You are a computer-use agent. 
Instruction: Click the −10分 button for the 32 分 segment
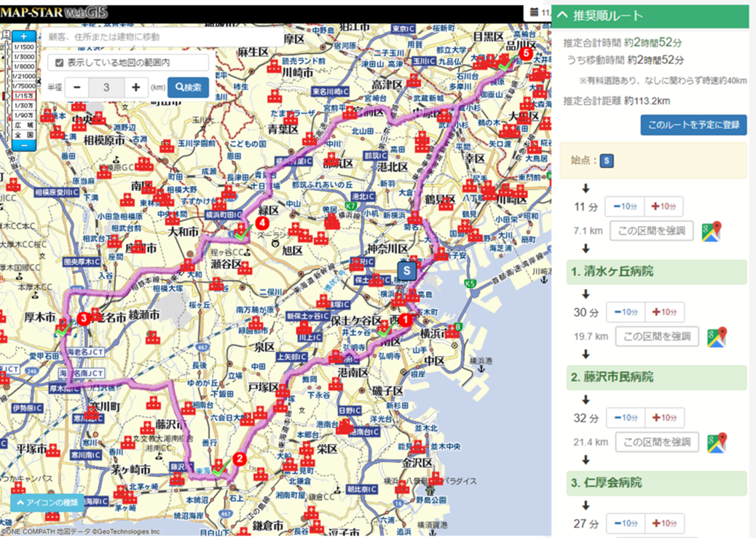(626, 418)
